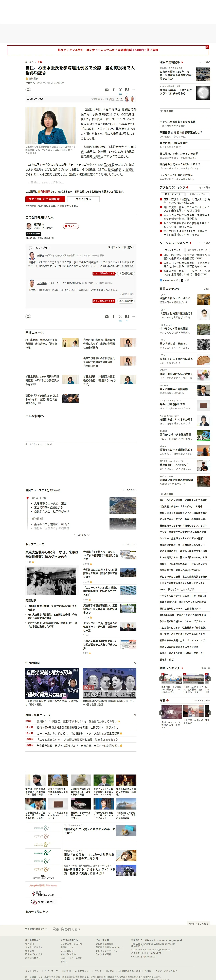Click 今すぐ登録（1カ月間無料）red button
The width and height of the screenshot is (216, 980).
coord(45,199)
